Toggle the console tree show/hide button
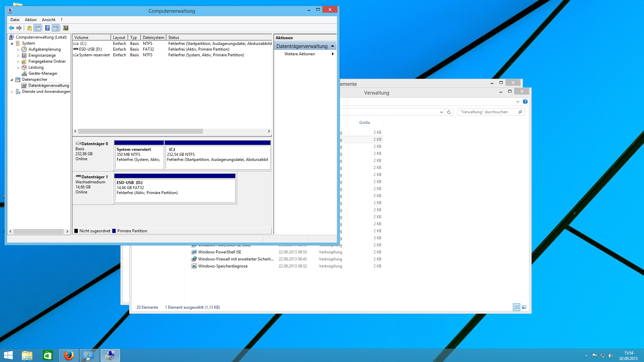This screenshot has width=644, height=362. pos(38,28)
